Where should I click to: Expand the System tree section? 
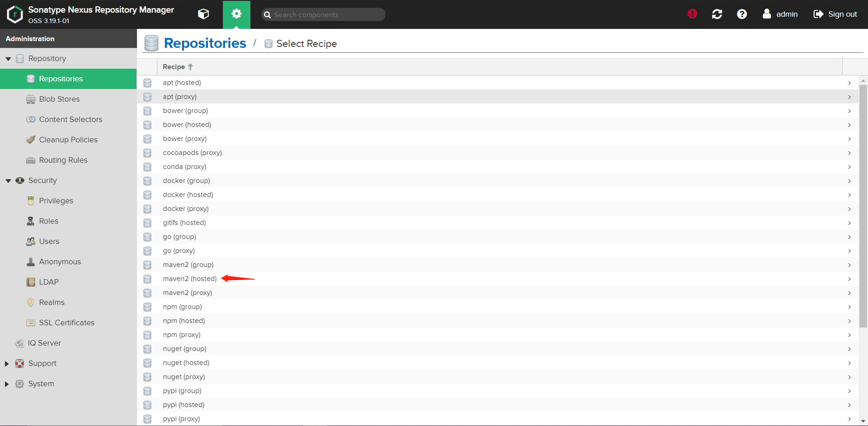coord(7,384)
